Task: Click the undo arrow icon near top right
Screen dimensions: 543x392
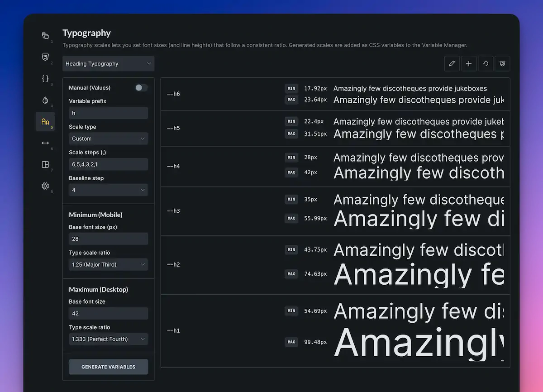Action: pos(486,63)
